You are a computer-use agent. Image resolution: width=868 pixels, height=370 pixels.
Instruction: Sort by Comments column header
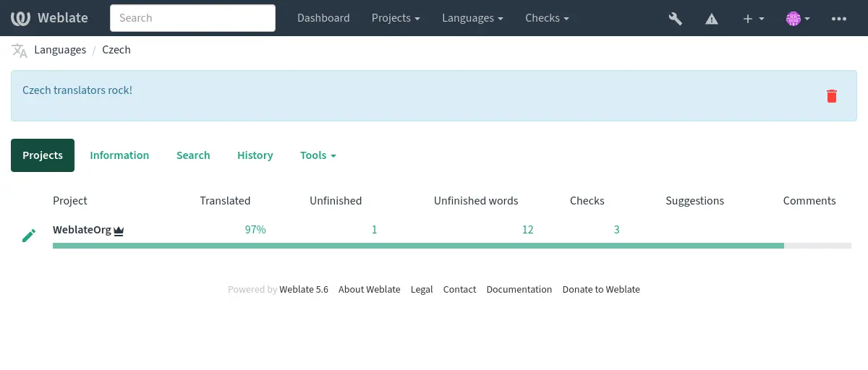(x=809, y=201)
